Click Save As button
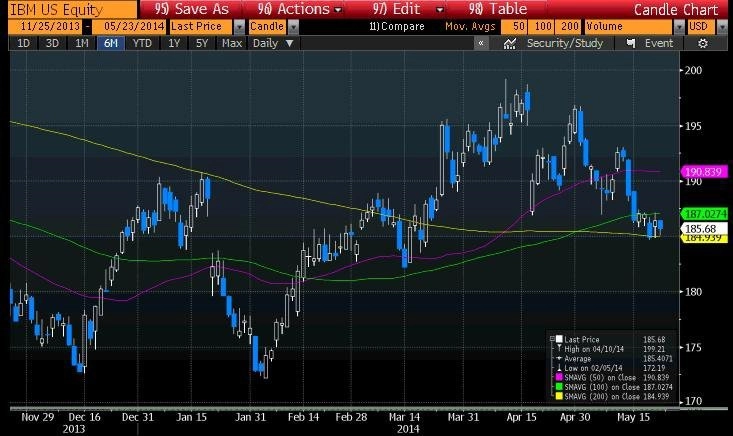The image size is (733, 436). point(192,9)
